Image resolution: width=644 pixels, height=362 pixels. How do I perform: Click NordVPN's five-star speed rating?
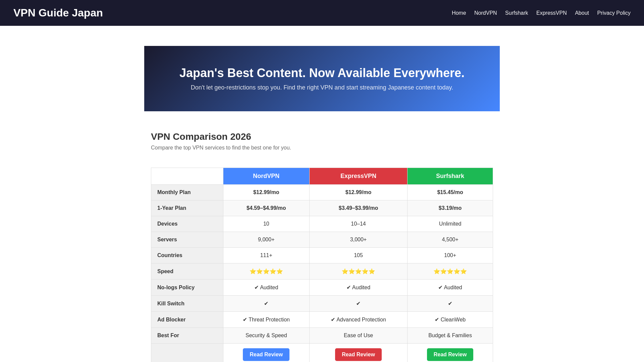pyautogui.click(x=266, y=271)
